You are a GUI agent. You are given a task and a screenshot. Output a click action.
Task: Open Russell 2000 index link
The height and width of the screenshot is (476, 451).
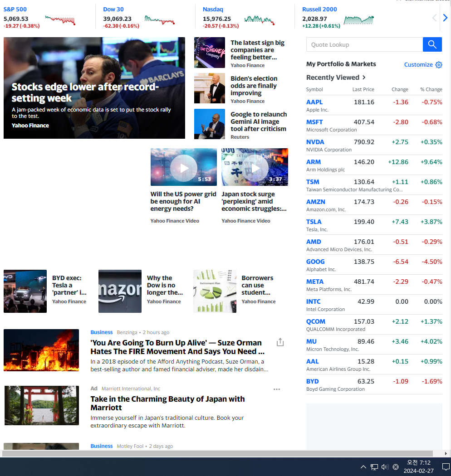pos(319,10)
